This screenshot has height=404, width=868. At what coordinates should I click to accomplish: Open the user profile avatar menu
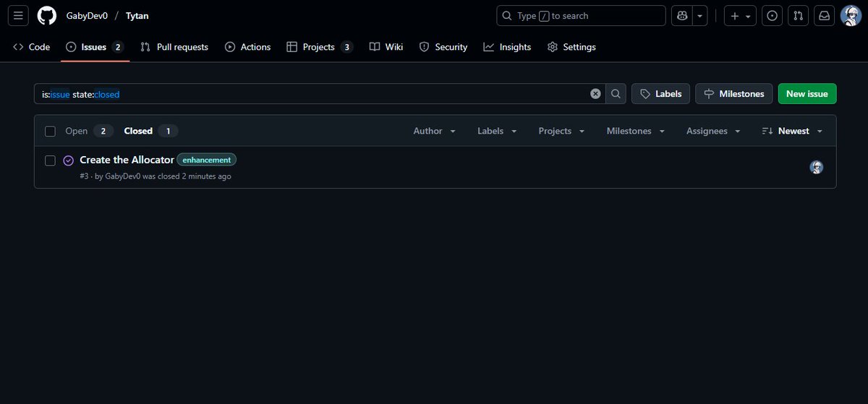[851, 16]
